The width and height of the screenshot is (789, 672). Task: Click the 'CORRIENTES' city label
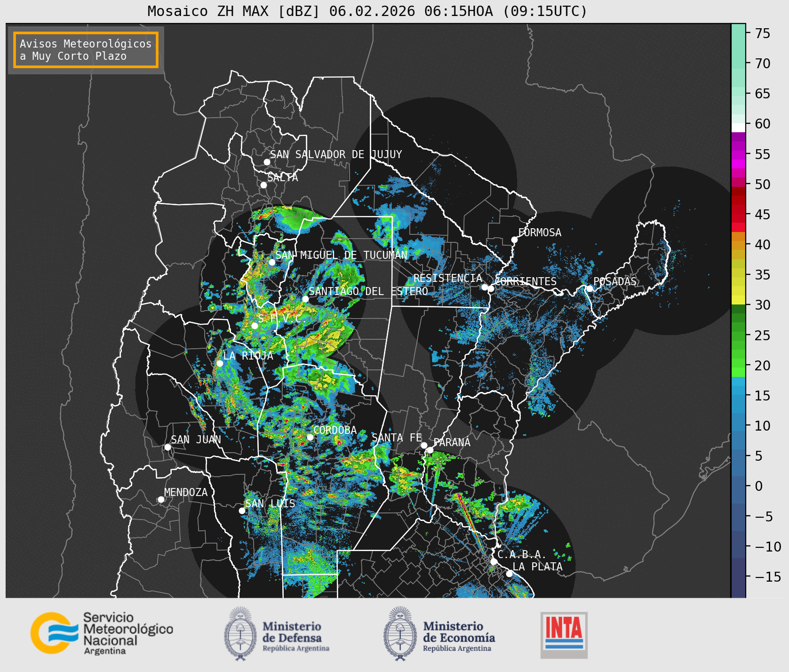click(x=526, y=281)
